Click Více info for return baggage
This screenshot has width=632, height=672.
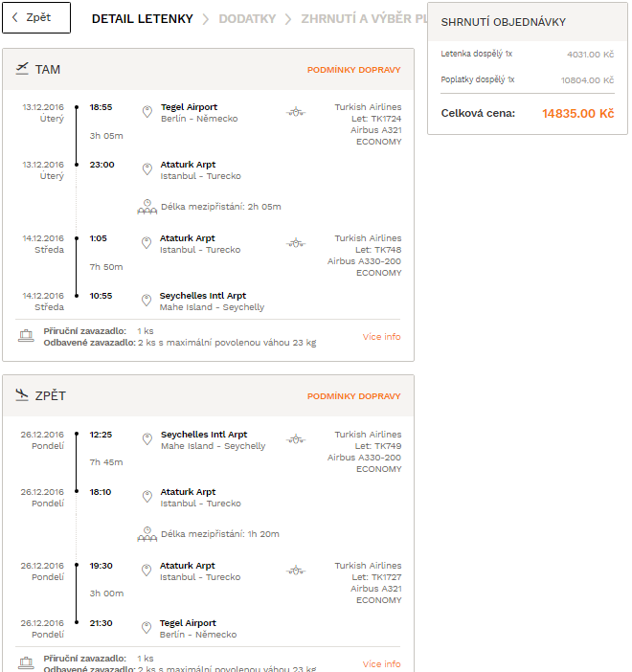point(382,663)
